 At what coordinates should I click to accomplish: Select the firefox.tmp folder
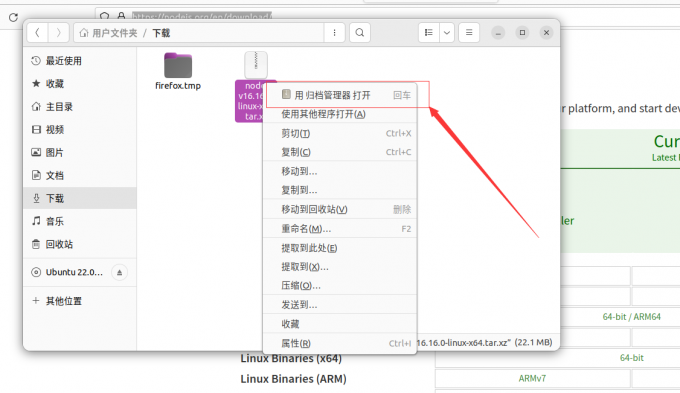[178, 71]
